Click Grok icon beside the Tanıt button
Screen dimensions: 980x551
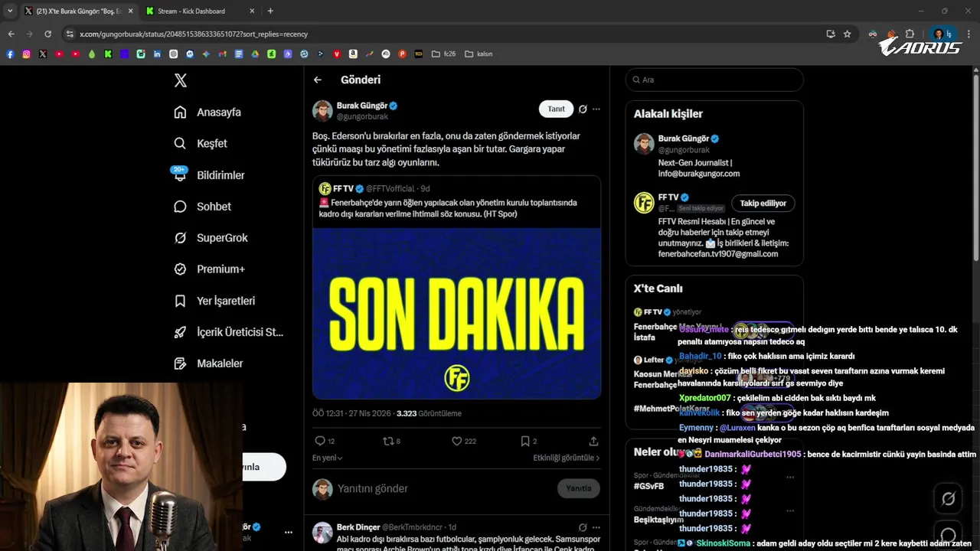583,109
